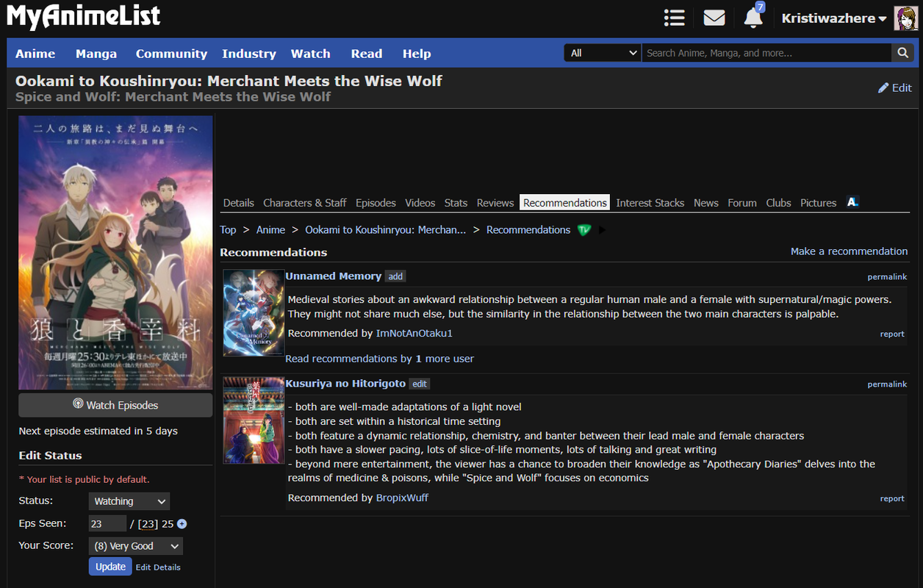Screen dimensions: 923x588
Task: Switch to the Videos tab
Action: point(420,203)
